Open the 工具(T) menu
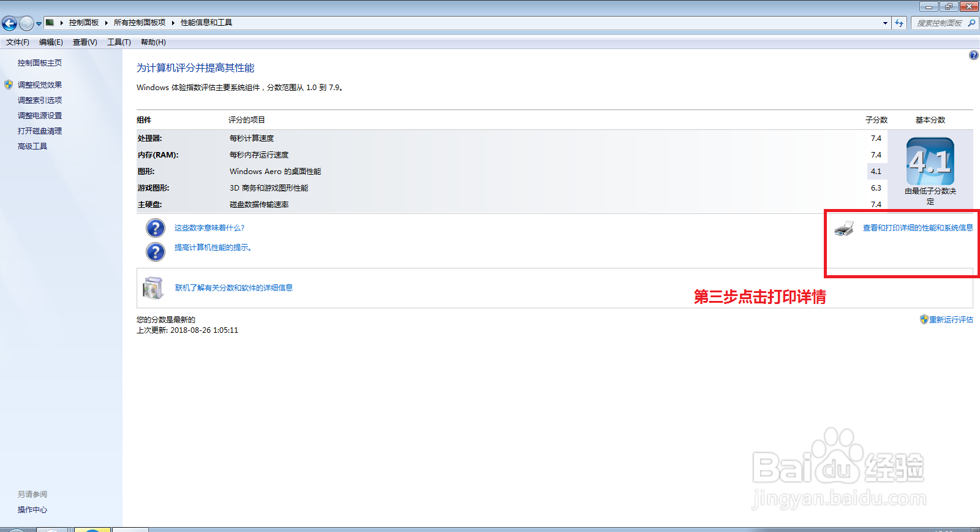Viewport: 980px width, 532px height. click(x=119, y=42)
